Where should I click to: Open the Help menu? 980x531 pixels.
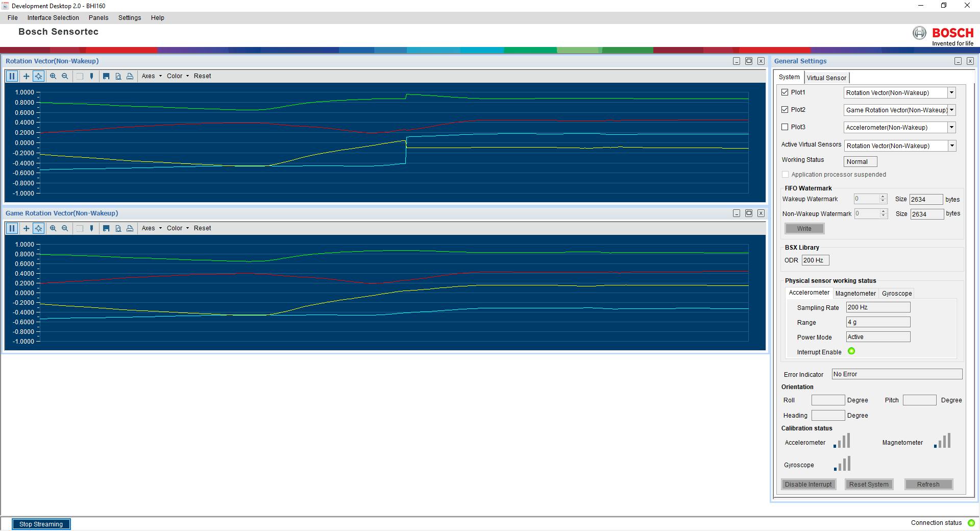pyautogui.click(x=158, y=18)
